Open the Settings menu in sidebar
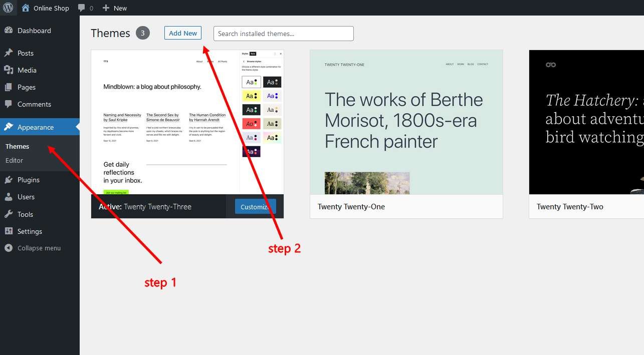This screenshot has height=355, width=644. coord(30,231)
